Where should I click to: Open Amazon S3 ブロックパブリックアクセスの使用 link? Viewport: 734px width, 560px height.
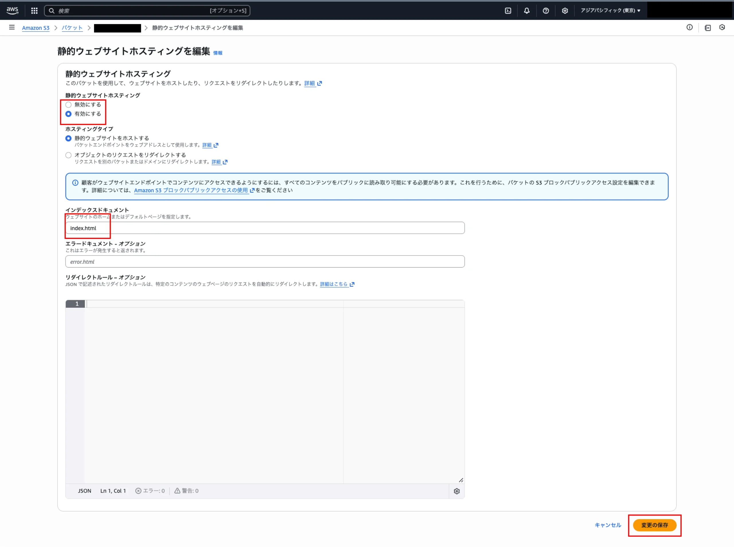[191, 190]
